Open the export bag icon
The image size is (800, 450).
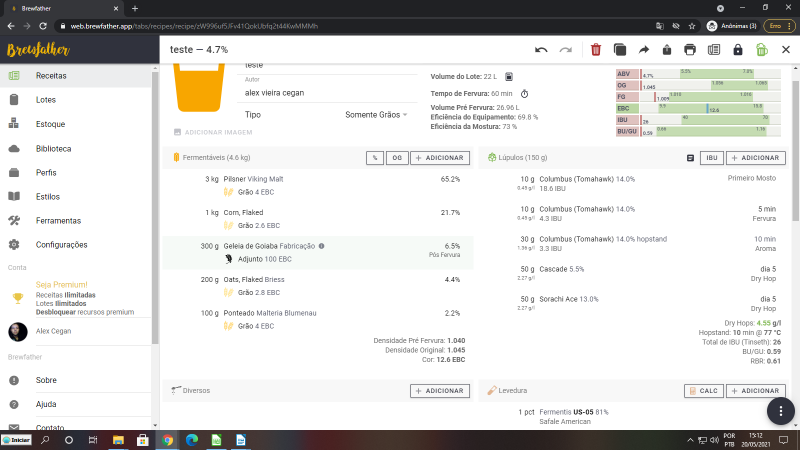pyautogui.click(x=666, y=50)
